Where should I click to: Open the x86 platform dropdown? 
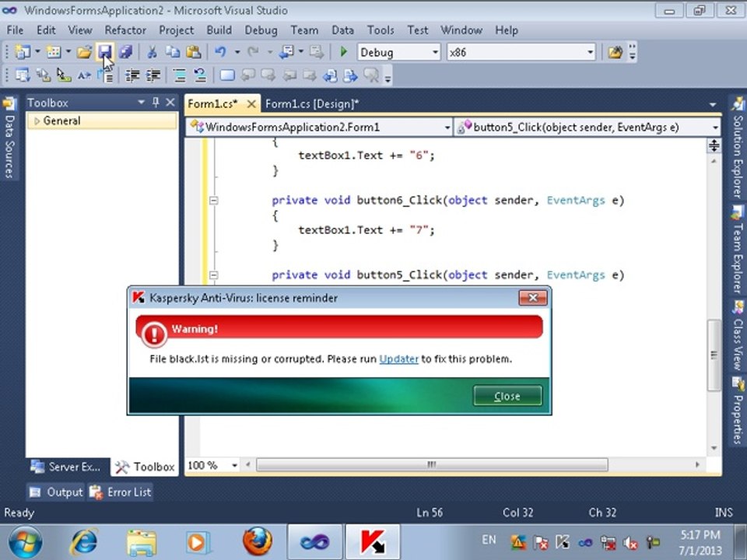(591, 52)
